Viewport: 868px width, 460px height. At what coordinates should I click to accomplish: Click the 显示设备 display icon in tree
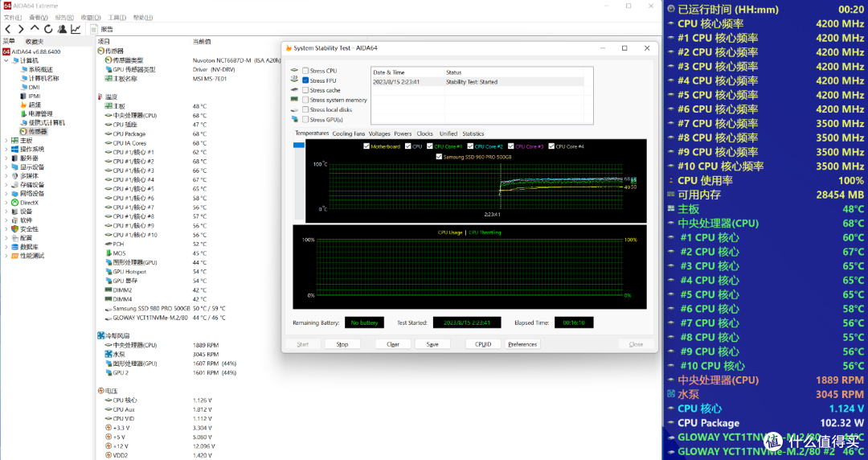pos(15,166)
